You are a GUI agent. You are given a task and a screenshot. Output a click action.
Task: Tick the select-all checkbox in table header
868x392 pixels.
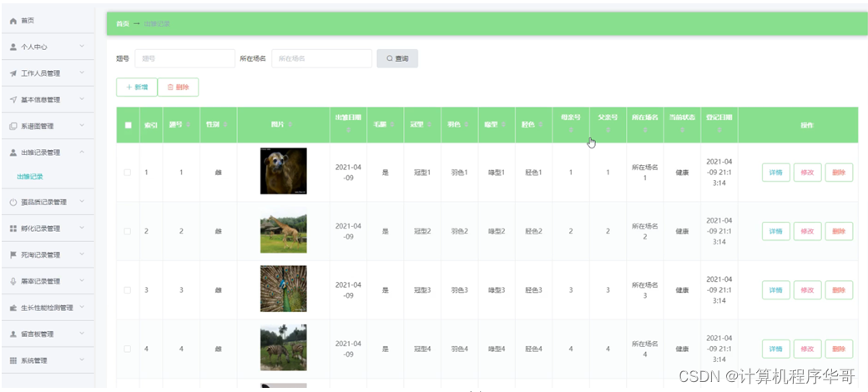(x=128, y=125)
